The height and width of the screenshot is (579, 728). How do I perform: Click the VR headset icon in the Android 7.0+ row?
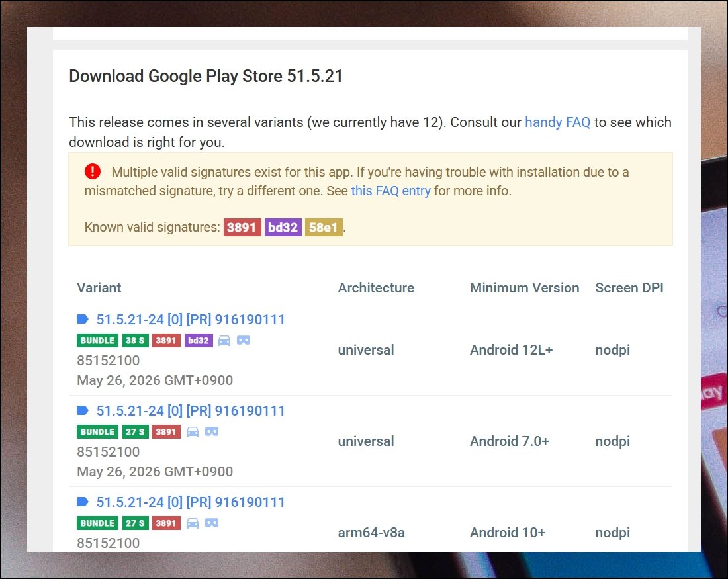click(x=212, y=432)
